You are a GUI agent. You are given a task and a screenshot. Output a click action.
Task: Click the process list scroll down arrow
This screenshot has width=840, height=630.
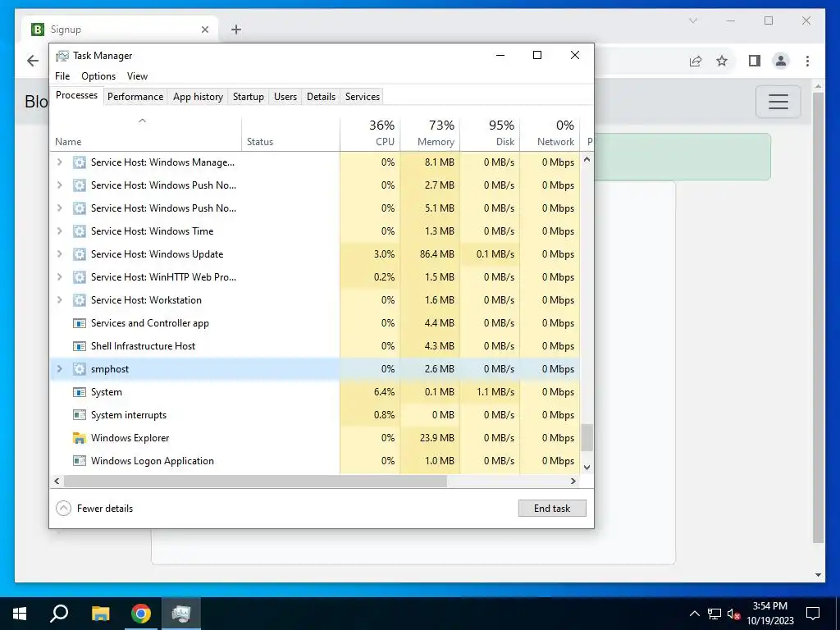point(587,467)
